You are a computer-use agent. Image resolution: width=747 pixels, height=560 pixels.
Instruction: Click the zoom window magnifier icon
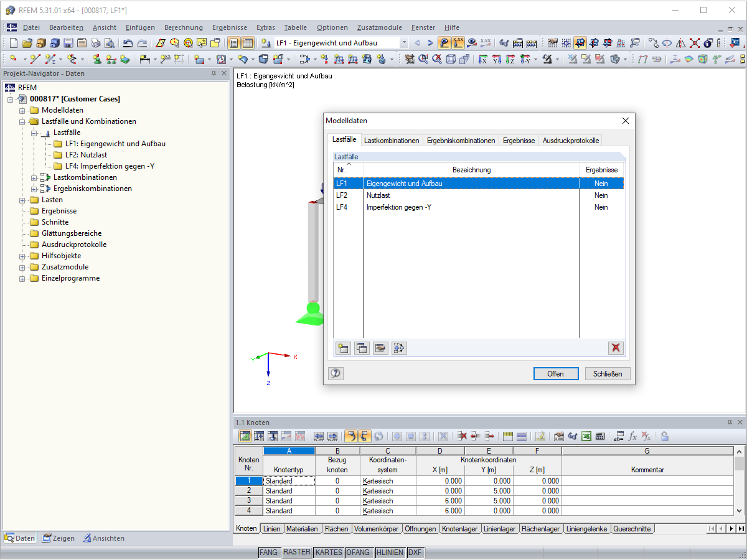423,59
